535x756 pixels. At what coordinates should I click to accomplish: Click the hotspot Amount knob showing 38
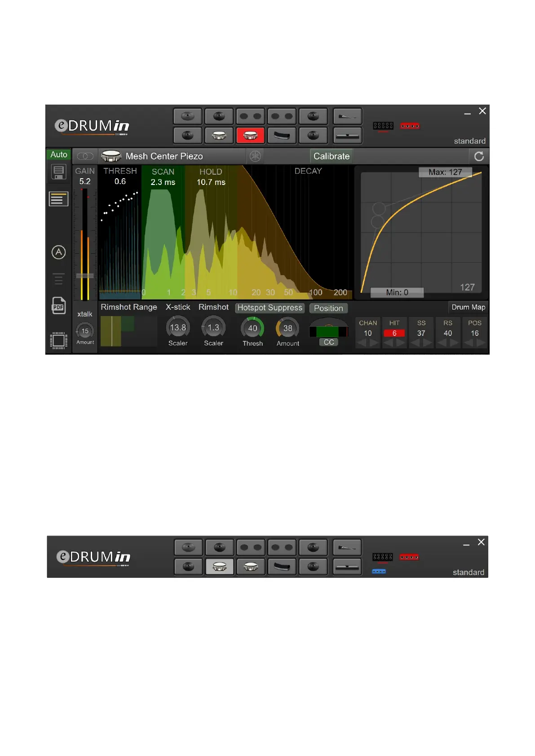click(287, 328)
